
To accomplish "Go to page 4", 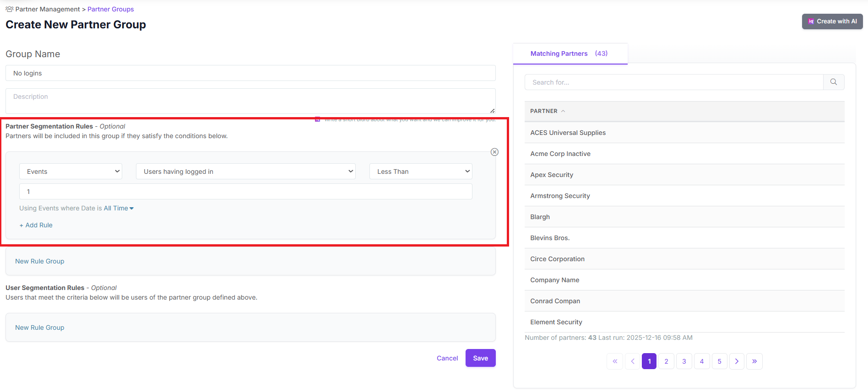I will click(x=702, y=361).
